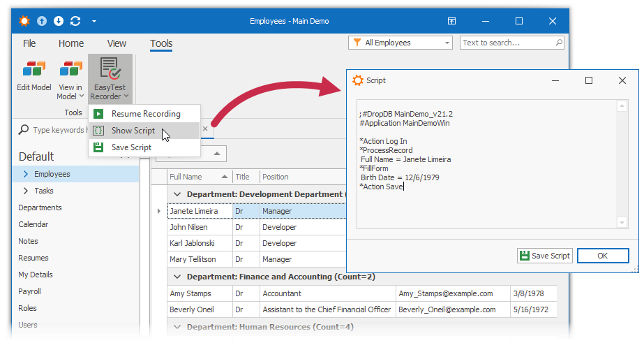
Task: Collapse the Finance and Accounting group
Action: point(177,277)
